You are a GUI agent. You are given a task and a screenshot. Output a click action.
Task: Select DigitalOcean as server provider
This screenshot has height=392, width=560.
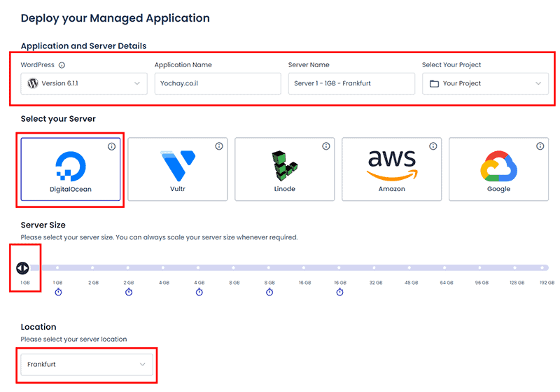(71, 169)
